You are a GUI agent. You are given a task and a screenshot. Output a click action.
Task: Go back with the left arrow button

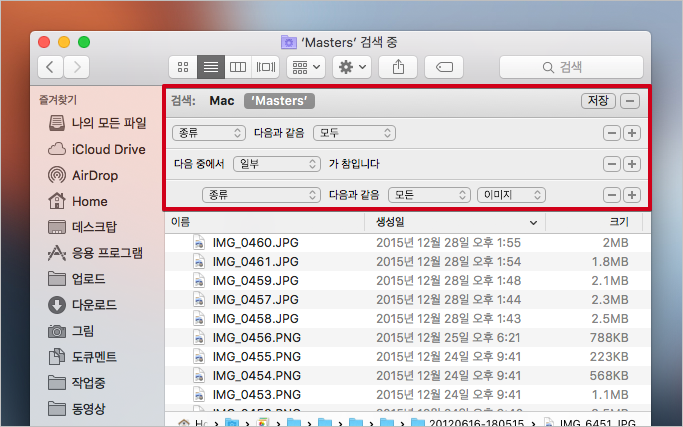point(51,67)
